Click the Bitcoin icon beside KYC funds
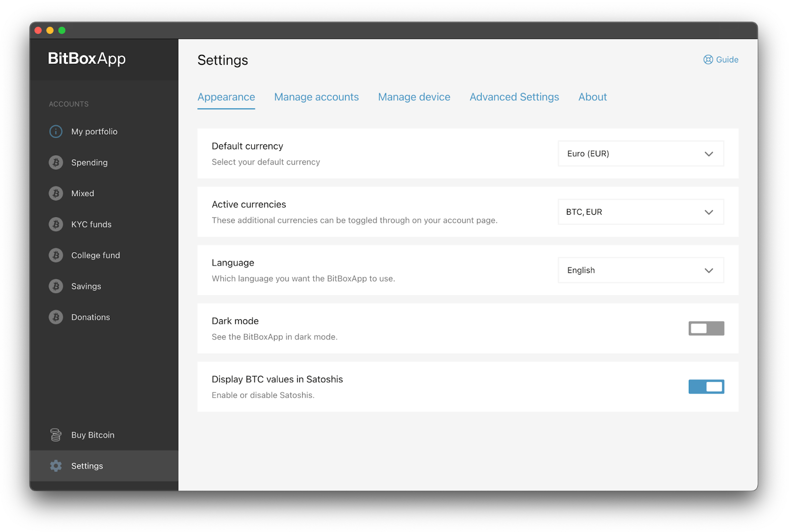Viewport: 791px width, 532px height. click(x=56, y=224)
